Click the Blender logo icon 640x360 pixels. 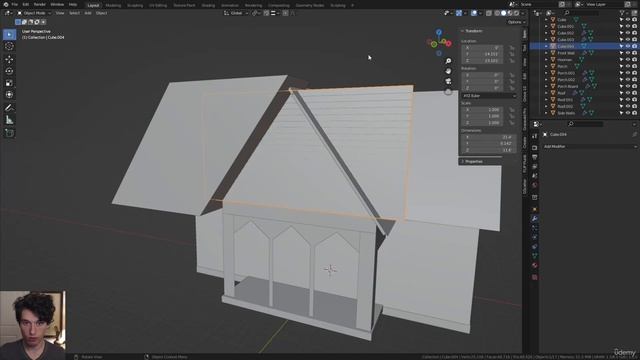(6, 4)
